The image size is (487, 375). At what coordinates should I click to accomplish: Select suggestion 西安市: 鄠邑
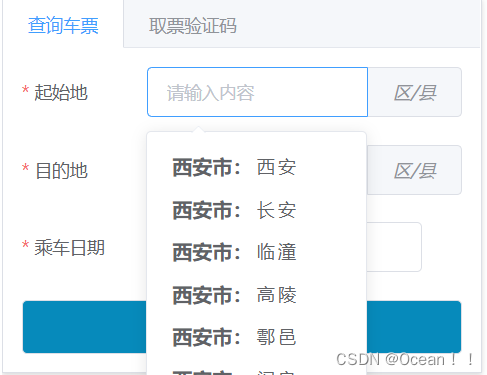click(257, 337)
